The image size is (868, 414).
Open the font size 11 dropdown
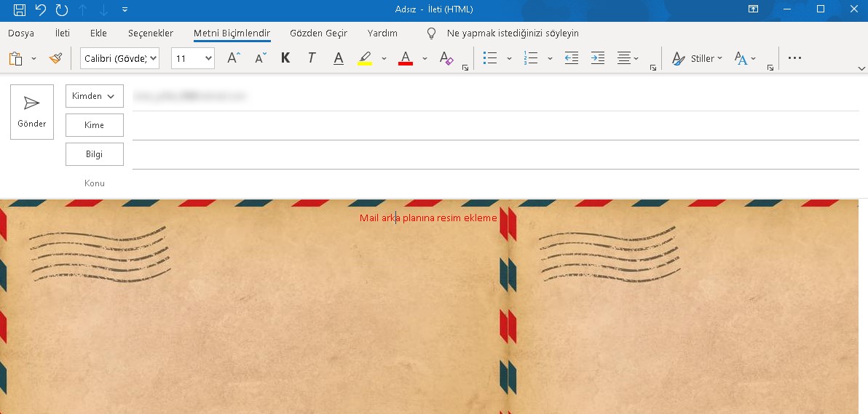coord(193,58)
